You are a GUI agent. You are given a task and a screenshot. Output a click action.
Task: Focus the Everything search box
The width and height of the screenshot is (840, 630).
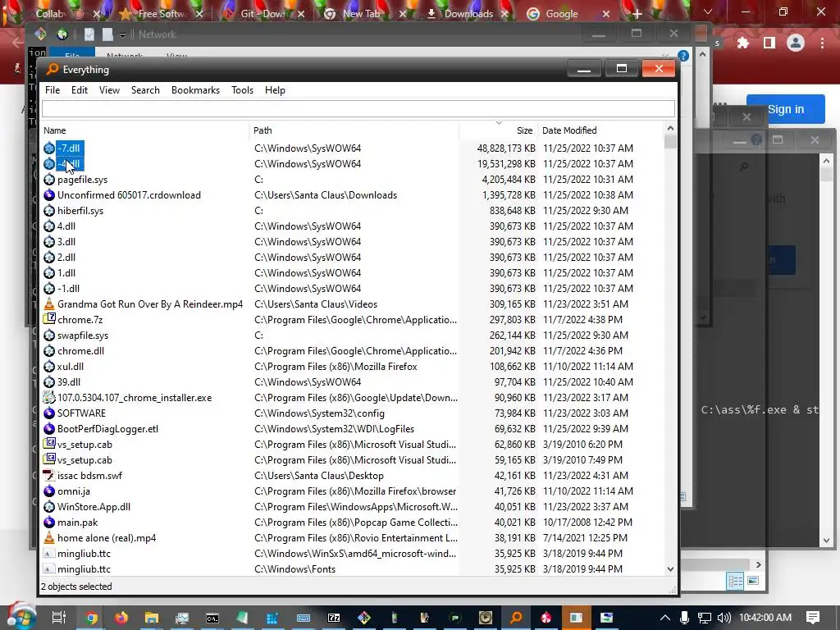358,109
